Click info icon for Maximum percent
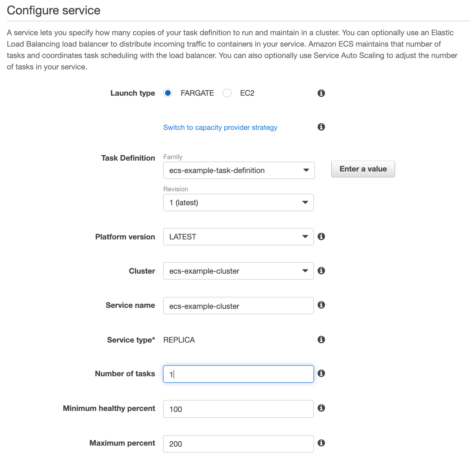Image resolution: width=476 pixels, height=461 pixels. [x=321, y=443]
